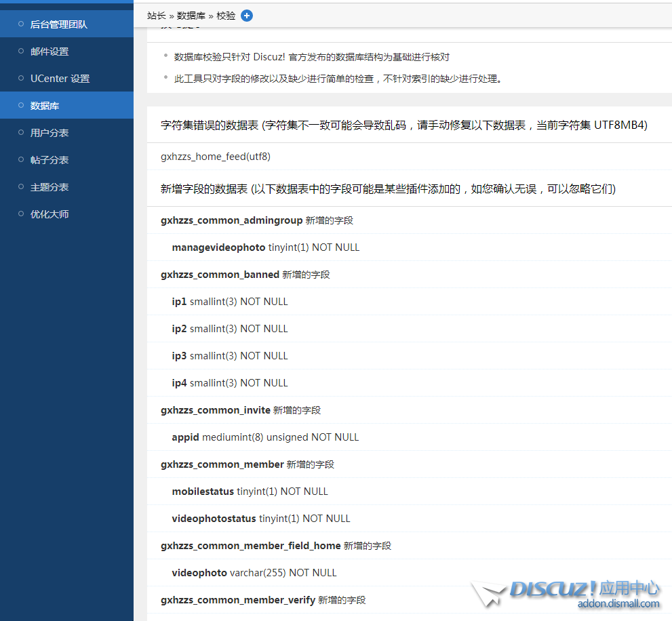Click the gxhzzs_common_member_field_home table name

(251, 546)
